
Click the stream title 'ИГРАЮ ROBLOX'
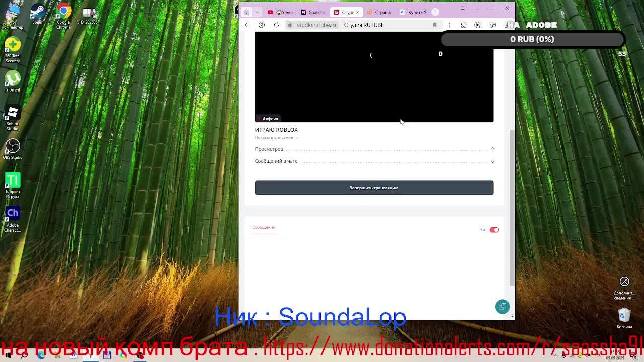pos(276,130)
